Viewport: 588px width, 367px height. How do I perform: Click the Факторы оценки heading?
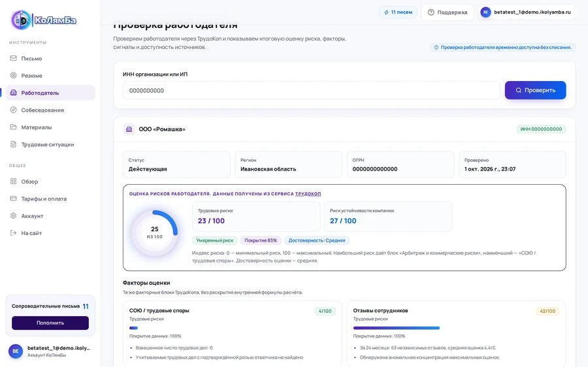click(x=146, y=283)
